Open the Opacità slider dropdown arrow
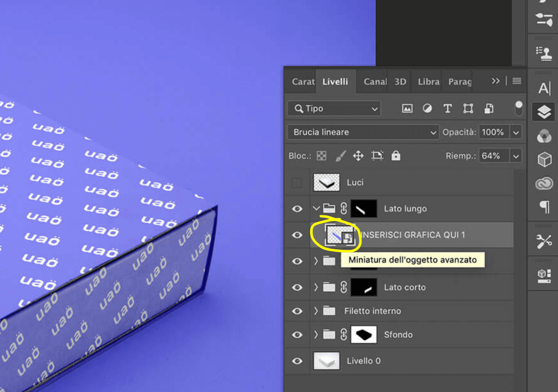 (x=516, y=132)
